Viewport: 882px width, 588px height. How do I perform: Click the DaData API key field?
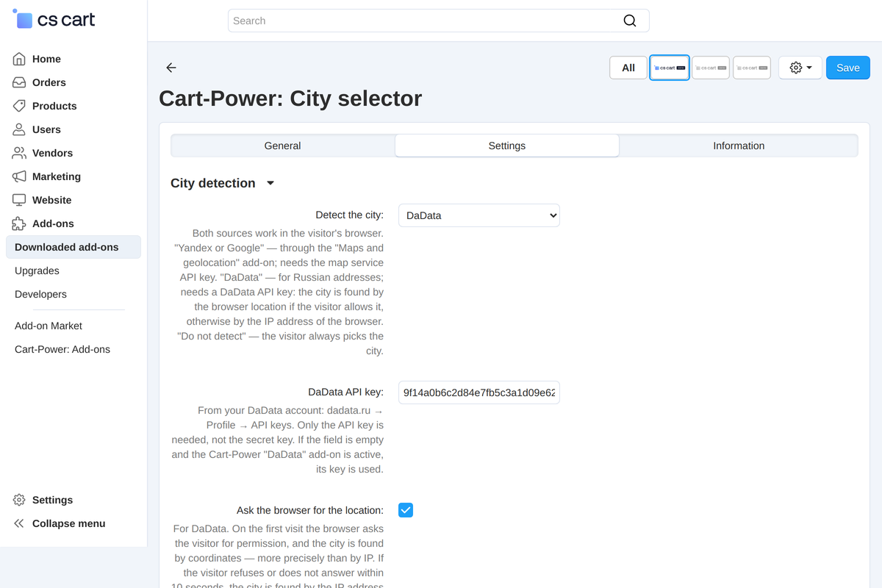(479, 392)
